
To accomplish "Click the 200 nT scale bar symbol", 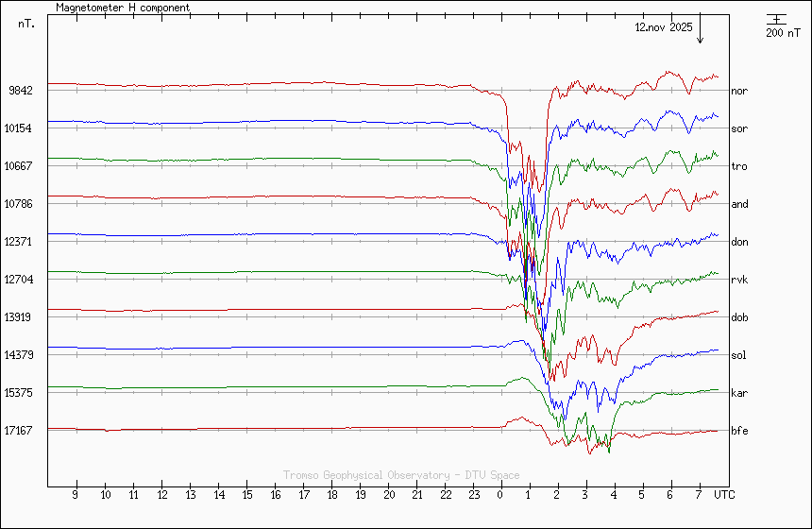I will 776,19.
